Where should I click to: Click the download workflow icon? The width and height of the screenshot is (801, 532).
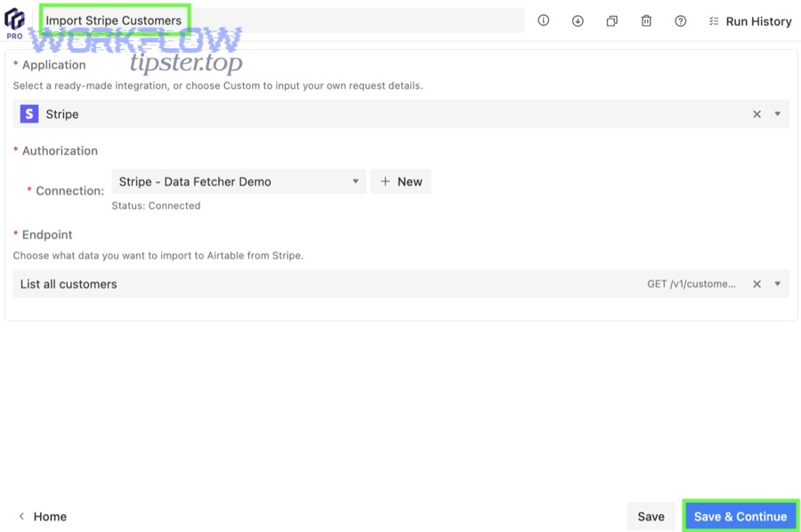[578, 20]
